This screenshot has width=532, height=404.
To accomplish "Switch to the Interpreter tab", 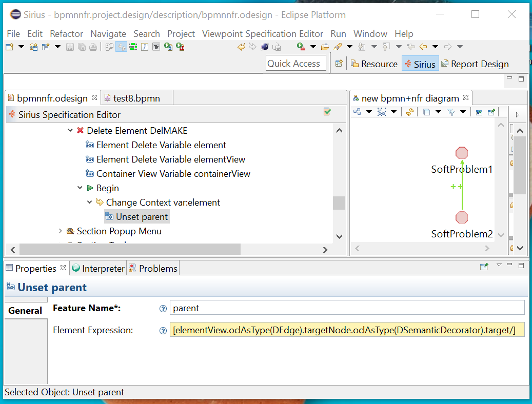I will click(x=98, y=268).
